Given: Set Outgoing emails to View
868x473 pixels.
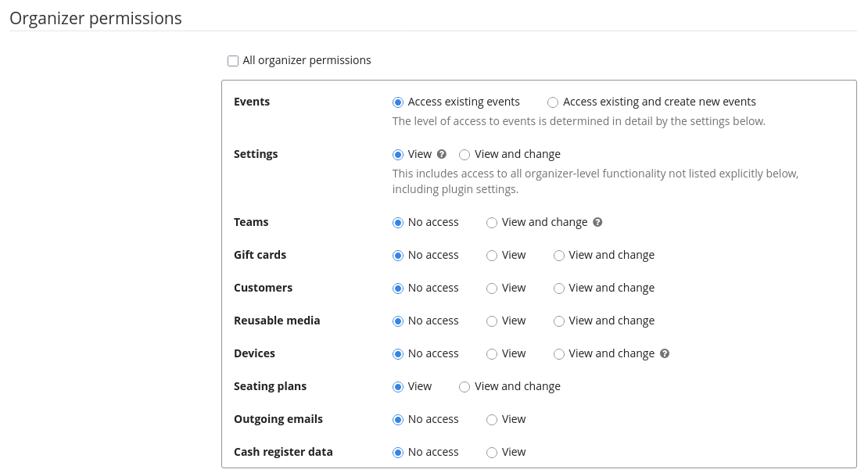Looking at the screenshot, I should click(x=492, y=420).
